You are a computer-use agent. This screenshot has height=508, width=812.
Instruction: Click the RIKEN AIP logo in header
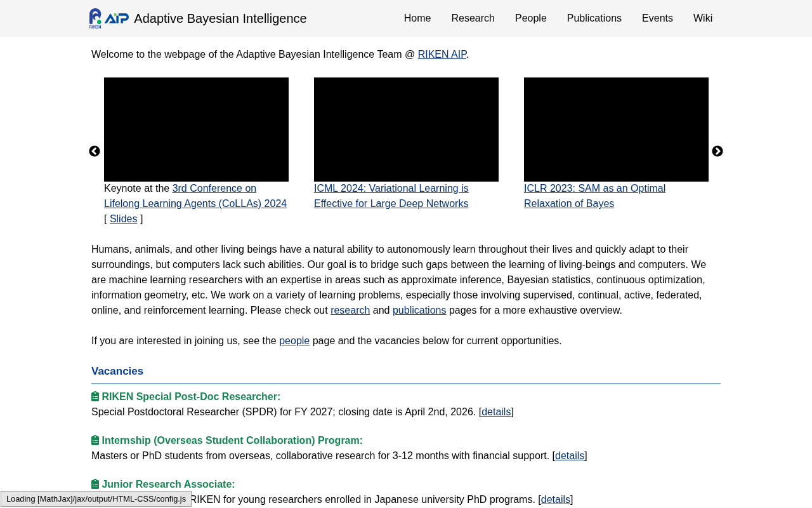pos(109,18)
